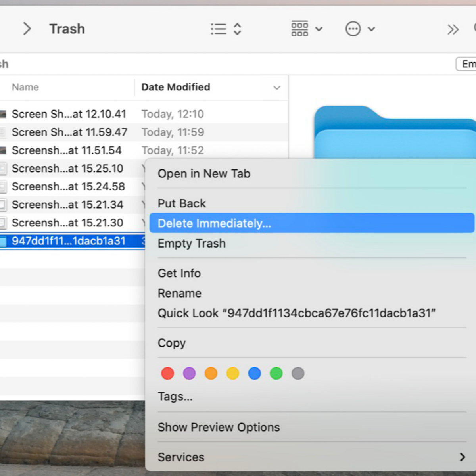
Task: Expand the Services submenu
Action: tap(462, 457)
